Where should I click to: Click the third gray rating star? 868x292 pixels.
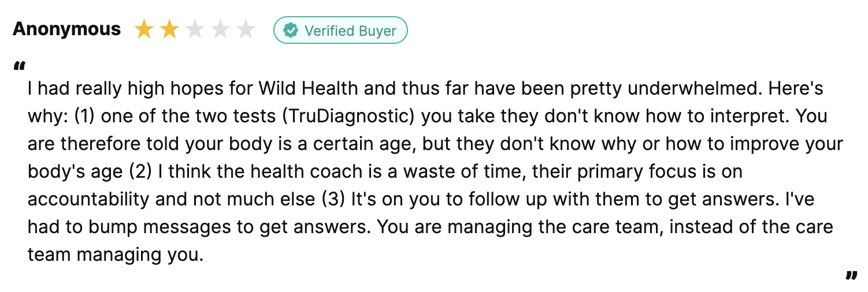point(195,29)
